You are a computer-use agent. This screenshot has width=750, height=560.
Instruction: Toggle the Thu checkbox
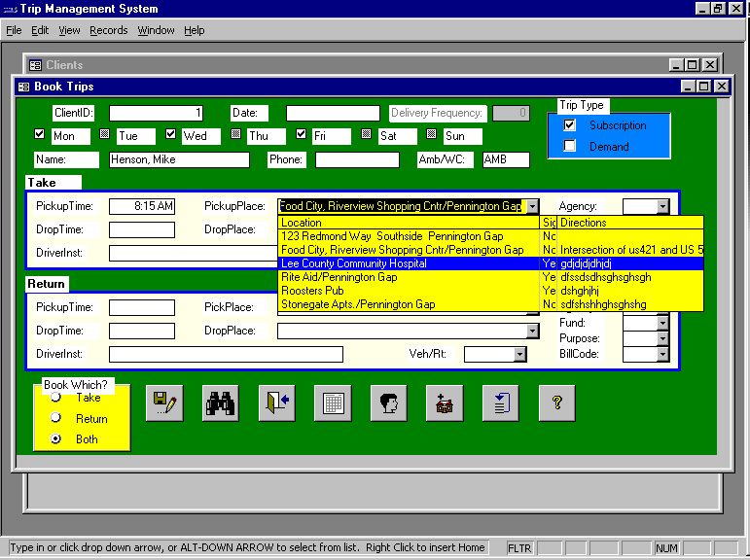(x=235, y=134)
